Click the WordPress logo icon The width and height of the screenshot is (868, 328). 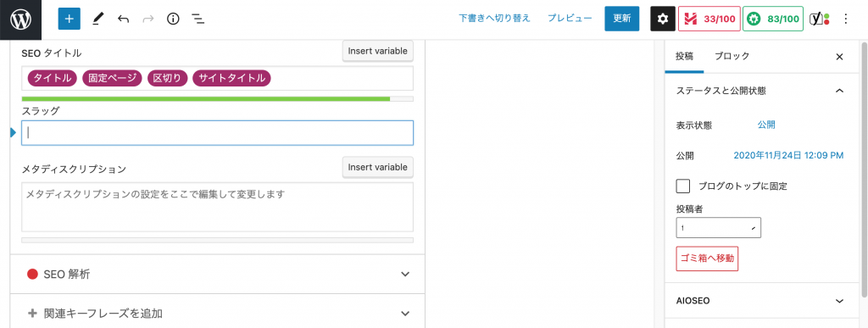[x=20, y=19]
